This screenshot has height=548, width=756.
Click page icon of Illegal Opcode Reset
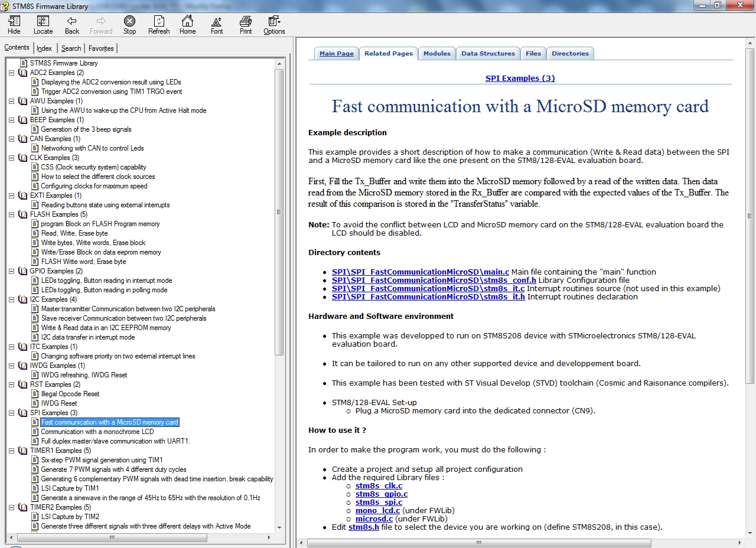coord(35,394)
